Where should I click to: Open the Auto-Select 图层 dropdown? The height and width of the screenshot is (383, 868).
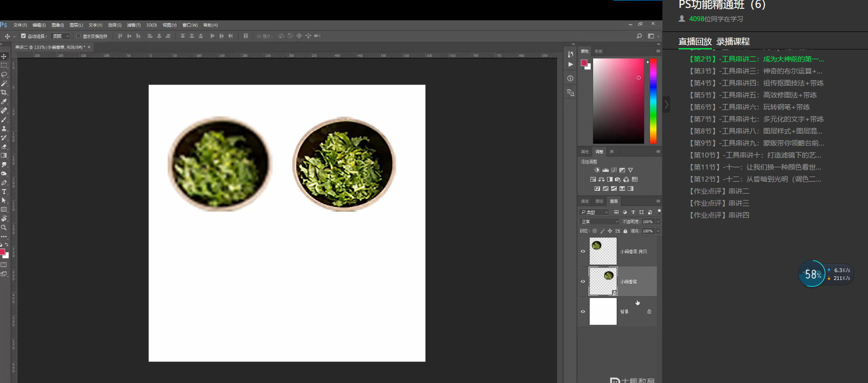[x=61, y=36]
